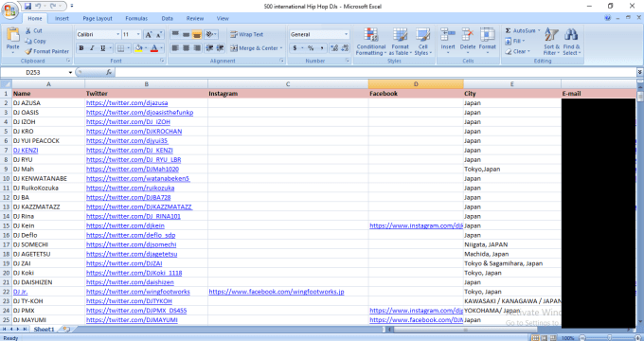Screen dimensions: 644x341
Task: Apply Accounting dollar number format
Action: pos(295,48)
